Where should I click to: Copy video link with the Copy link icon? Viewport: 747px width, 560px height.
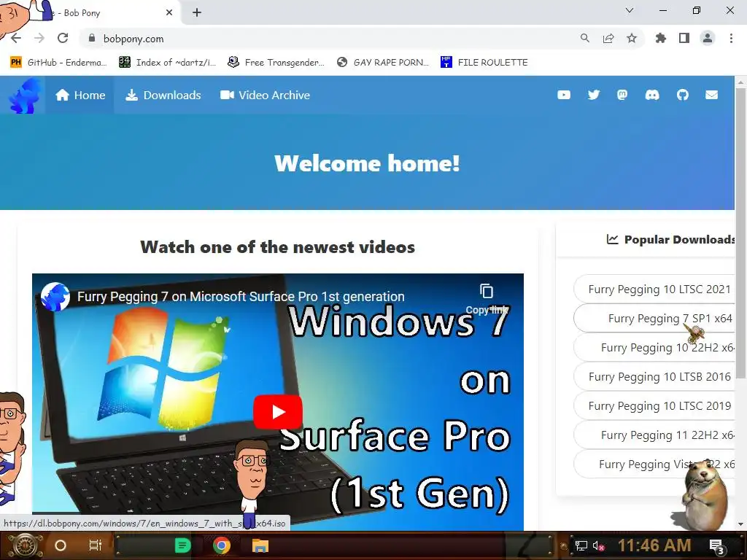[487, 298]
